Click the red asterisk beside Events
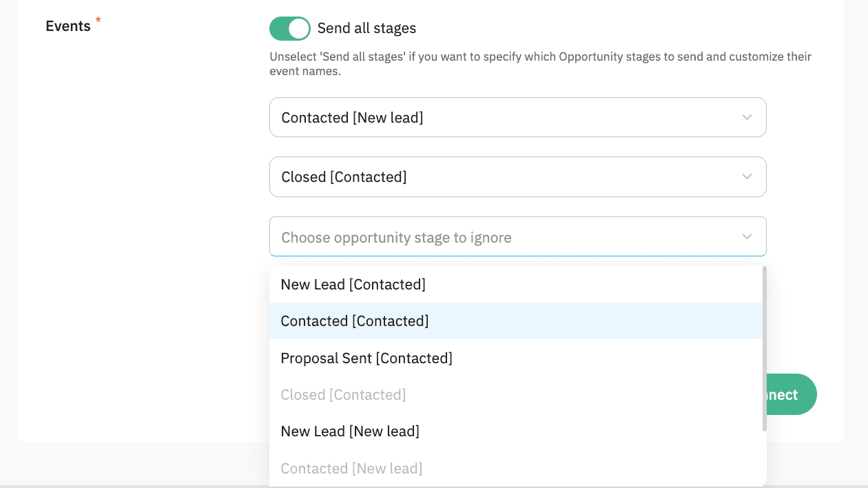This screenshot has height=488, width=868. (x=98, y=21)
